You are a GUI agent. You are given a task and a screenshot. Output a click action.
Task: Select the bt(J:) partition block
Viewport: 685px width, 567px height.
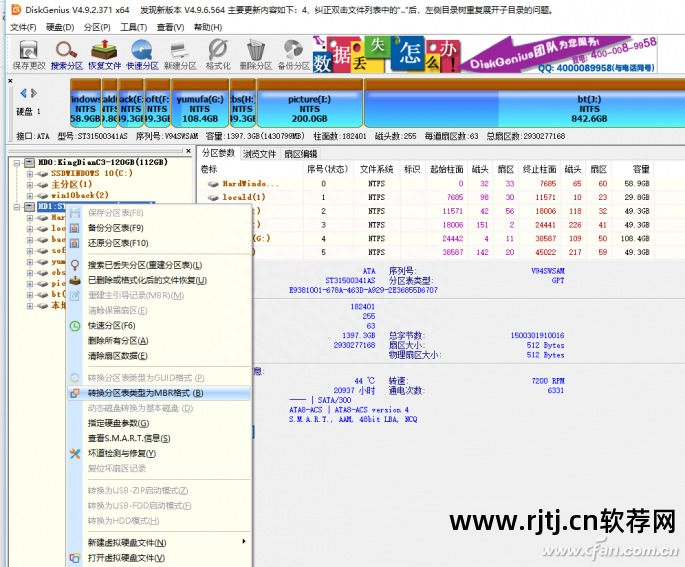[524, 103]
